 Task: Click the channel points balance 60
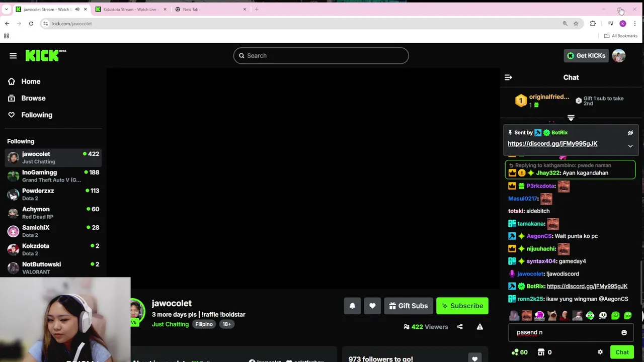(x=519, y=352)
